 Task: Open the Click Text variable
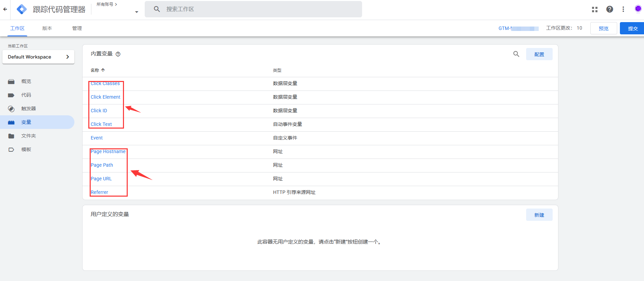[x=101, y=124]
